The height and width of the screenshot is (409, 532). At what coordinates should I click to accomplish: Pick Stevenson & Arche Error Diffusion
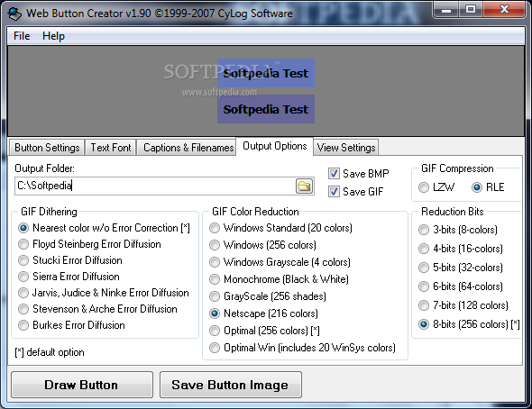(x=97, y=309)
